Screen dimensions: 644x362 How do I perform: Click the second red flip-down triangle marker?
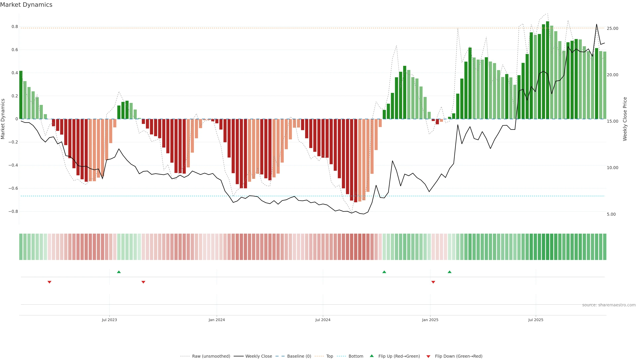pos(143,282)
